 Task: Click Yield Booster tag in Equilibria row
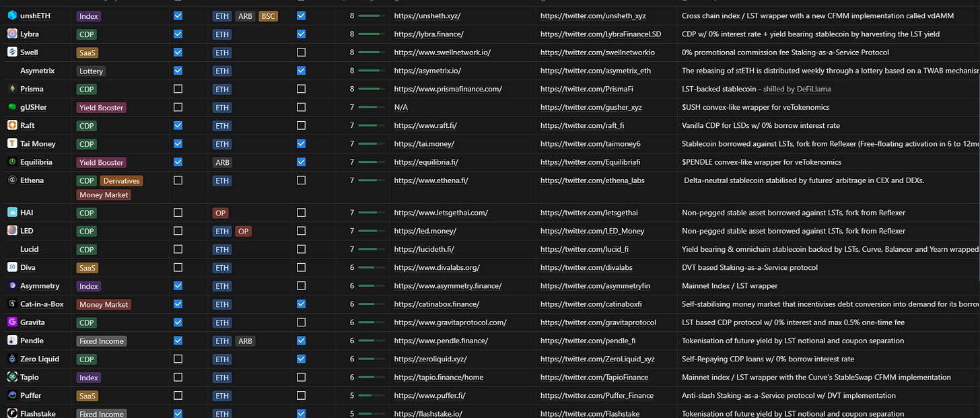tap(102, 162)
